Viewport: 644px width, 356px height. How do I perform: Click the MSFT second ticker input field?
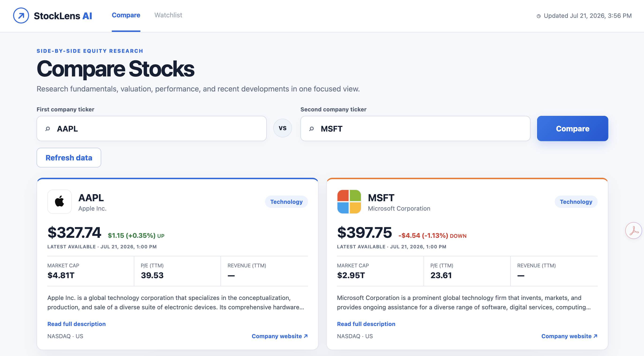415,129
